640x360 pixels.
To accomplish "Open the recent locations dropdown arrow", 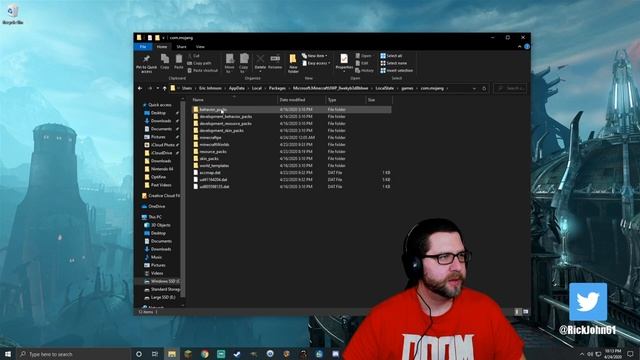I will tap(158, 88).
